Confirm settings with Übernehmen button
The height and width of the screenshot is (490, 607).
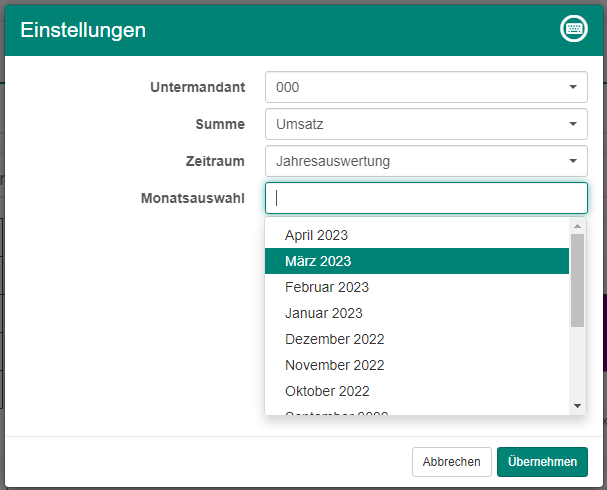click(542, 462)
